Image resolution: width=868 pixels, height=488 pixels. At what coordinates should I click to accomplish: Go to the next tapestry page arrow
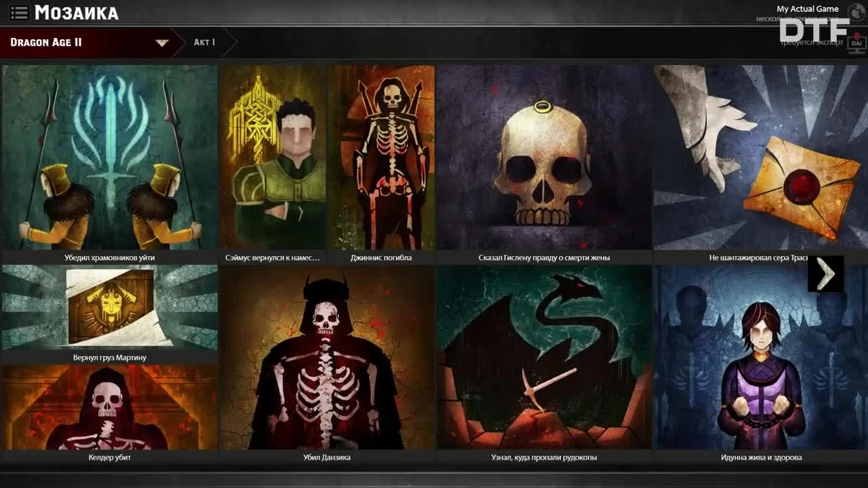825,274
